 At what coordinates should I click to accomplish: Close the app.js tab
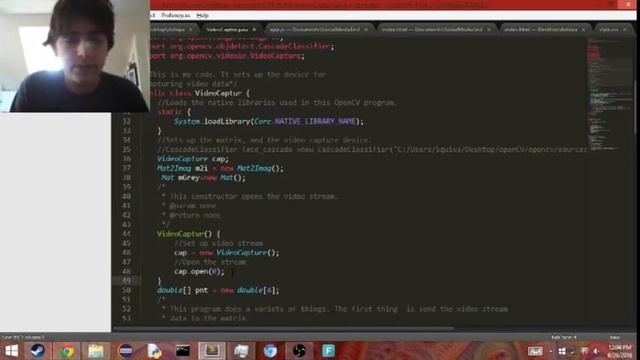(366, 29)
